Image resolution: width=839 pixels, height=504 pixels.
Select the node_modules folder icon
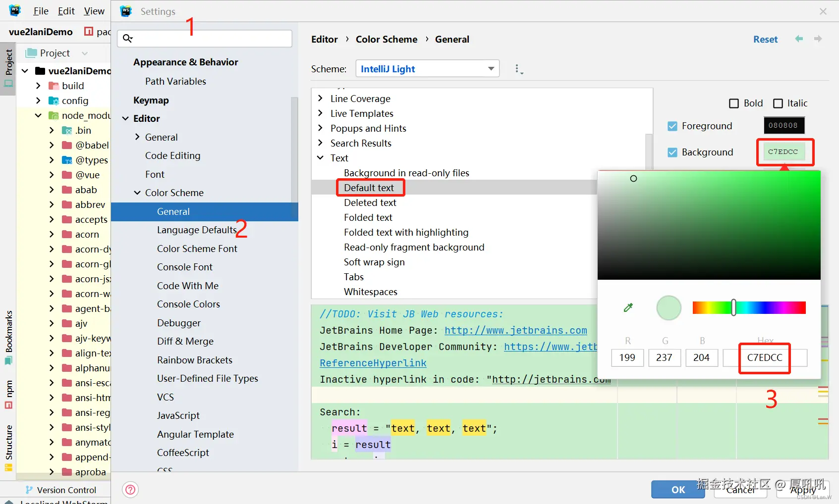54,115
